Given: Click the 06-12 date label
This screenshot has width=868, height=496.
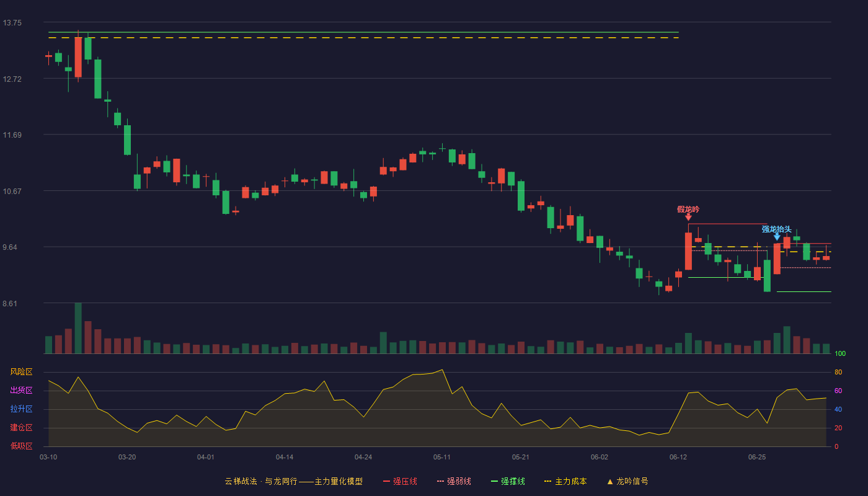Looking at the screenshot, I should click(678, 457).
